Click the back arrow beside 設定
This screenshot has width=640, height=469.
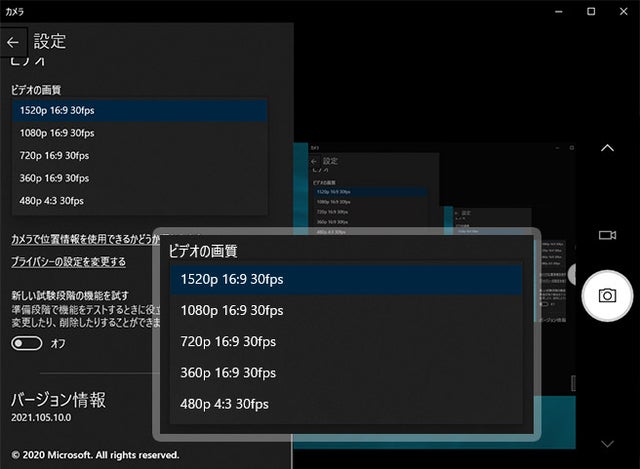click(13, 43)
